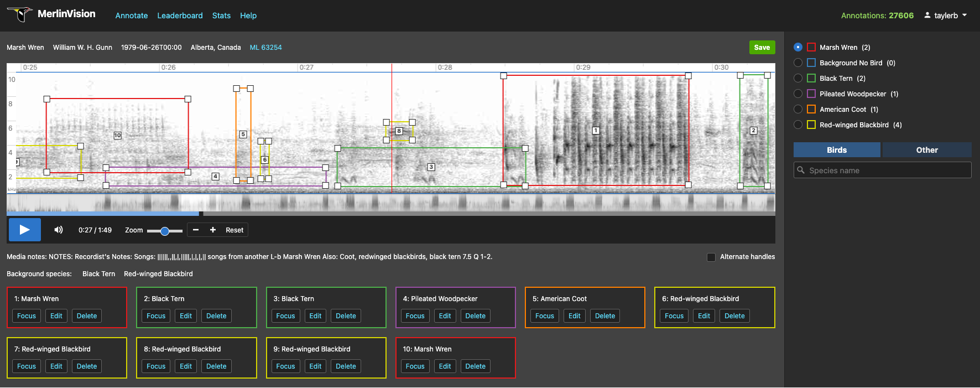This screenshot has width=980, height=388.
Task: Play the audio recording
Action: [x=25, y=230]
